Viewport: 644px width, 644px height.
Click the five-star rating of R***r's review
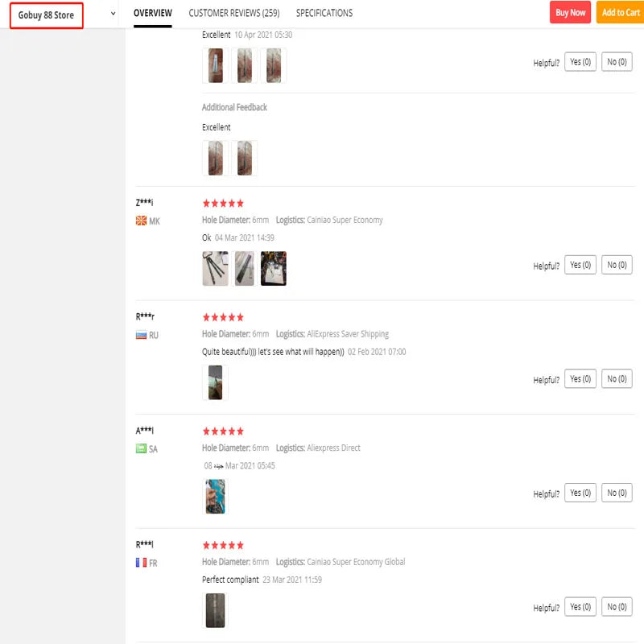223,317
